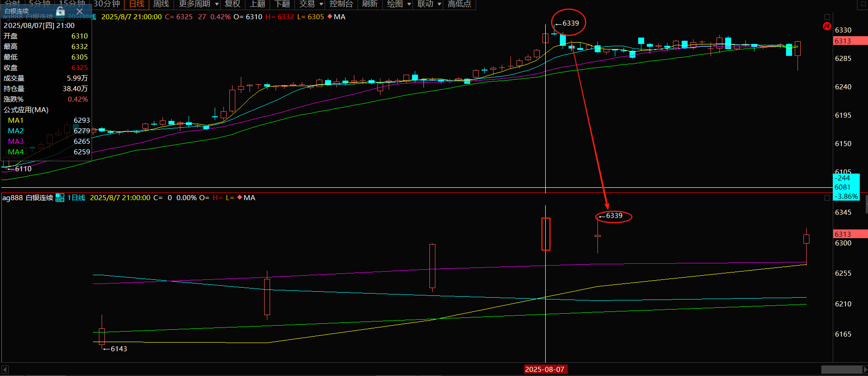
Task: Click the red diamond MA indicator in upper chart
Action: coord(330,16)
